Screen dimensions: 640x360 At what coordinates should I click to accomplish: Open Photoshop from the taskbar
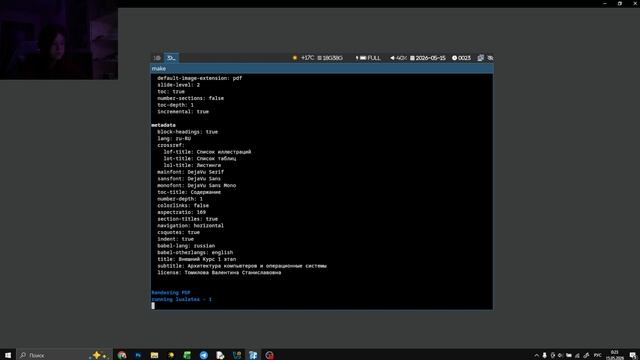click(x=138, y=355)
